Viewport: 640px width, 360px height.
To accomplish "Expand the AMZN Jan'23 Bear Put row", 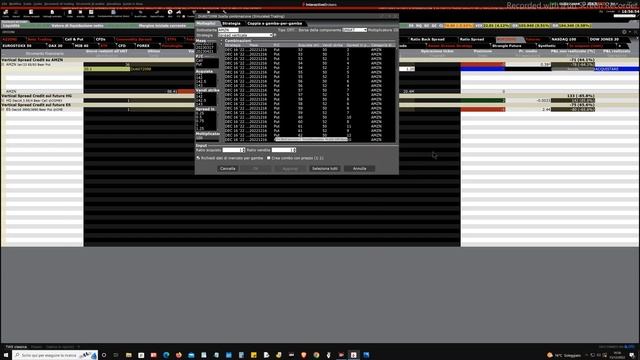I will [x=3, y=64].
